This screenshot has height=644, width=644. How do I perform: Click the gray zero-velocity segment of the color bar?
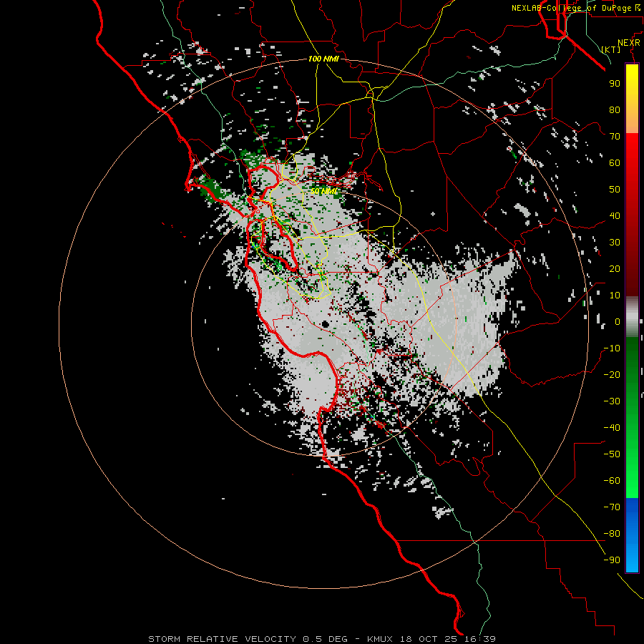point(632,317)
